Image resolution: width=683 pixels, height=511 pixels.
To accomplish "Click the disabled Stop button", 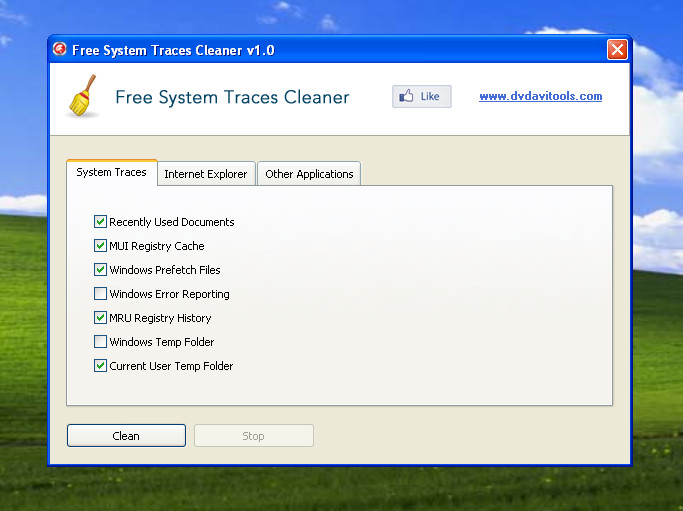I will tap(254, 436).
